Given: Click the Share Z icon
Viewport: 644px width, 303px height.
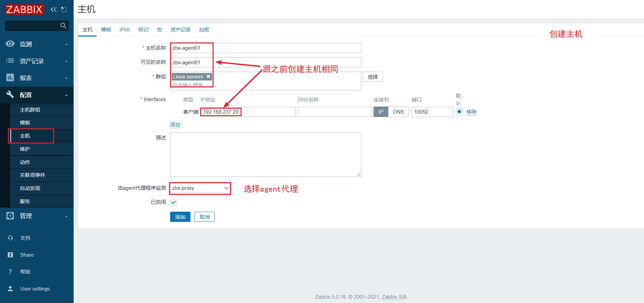Looking at the screenshot, I should (x=10, y=255).
